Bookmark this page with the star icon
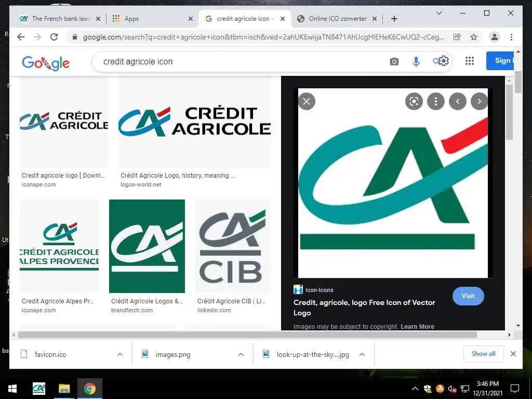 click(x=474, y=37)
